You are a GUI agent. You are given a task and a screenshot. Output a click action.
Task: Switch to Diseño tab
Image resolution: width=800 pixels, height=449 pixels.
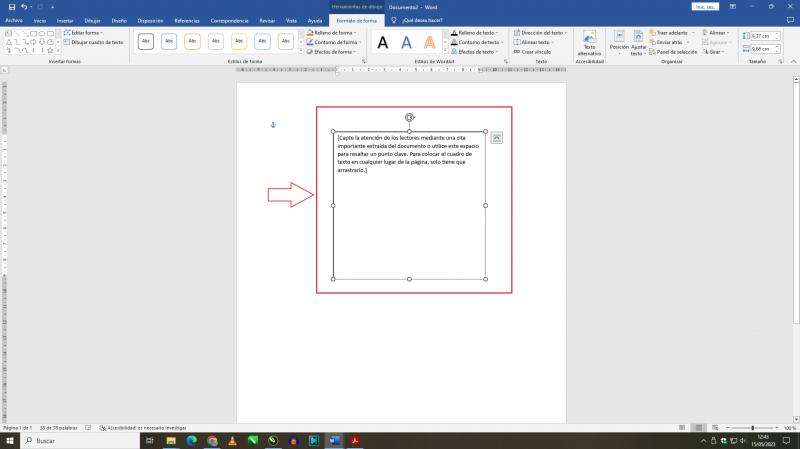119,21
